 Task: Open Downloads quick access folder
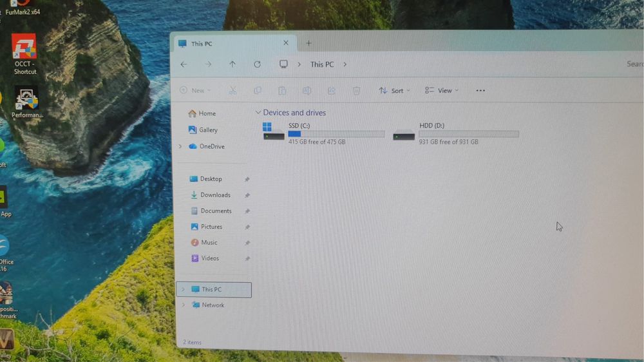[x=211, y=195]
